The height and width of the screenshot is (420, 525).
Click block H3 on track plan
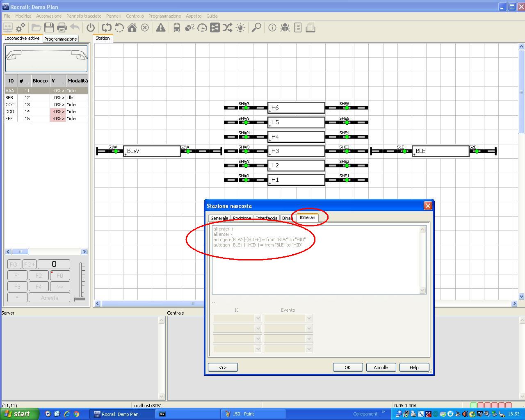[x=296, y=151]
